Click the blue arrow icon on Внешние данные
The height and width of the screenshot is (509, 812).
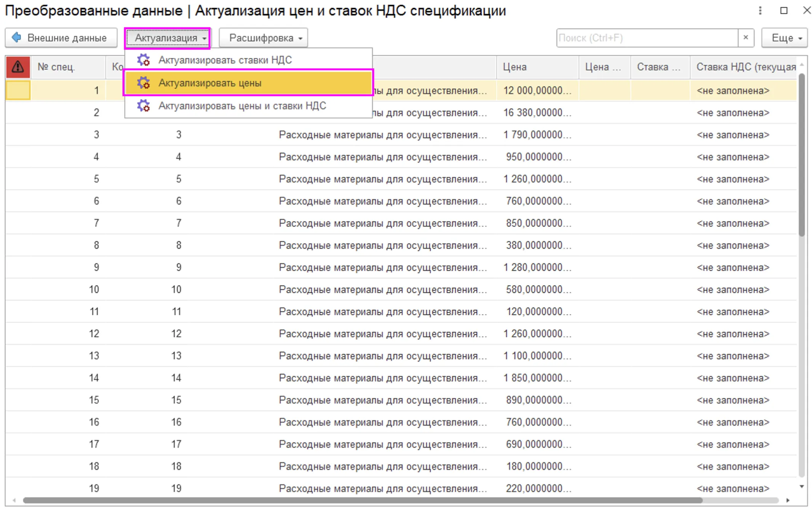16,38
